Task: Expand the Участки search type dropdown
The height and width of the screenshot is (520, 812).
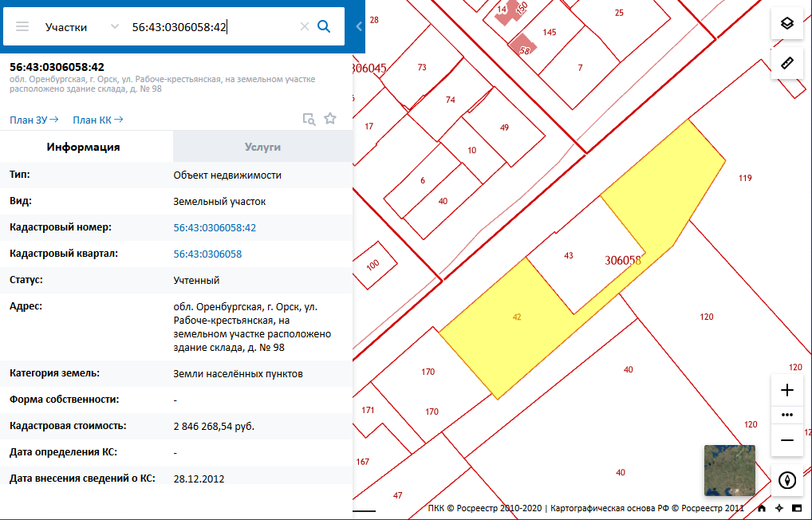Action: [114, 26]
